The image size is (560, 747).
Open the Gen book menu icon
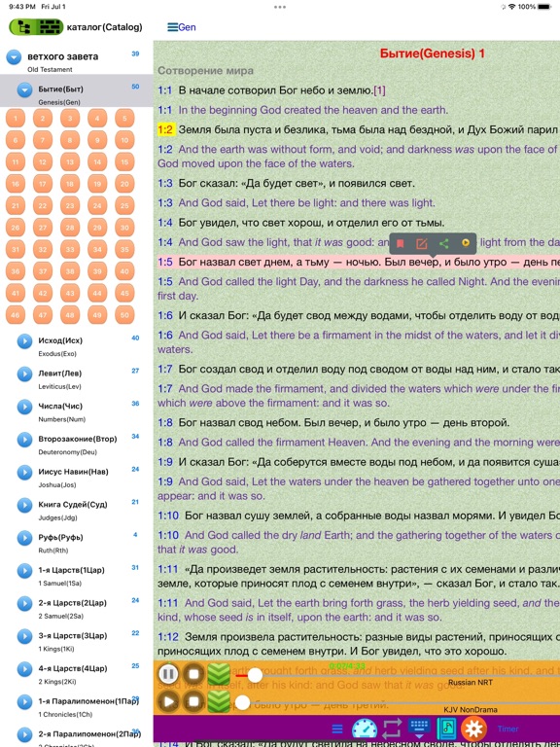click(x=172, y=27)
